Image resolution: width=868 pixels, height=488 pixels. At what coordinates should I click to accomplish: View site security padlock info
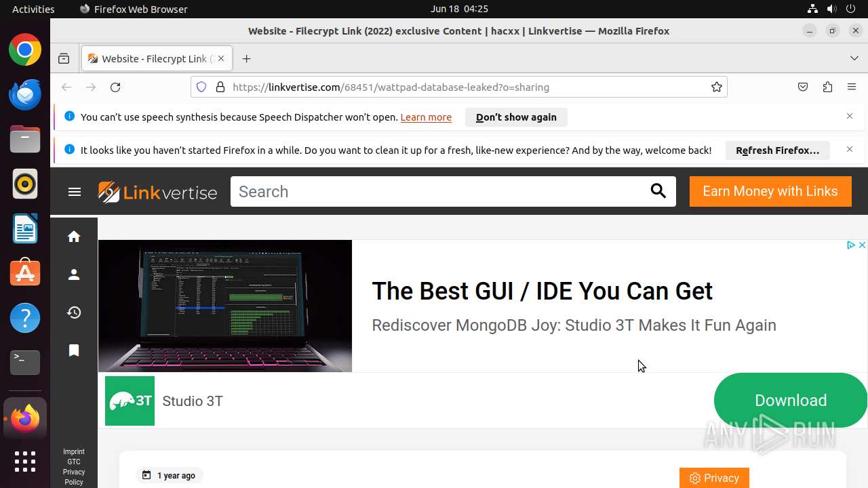tap(220, 87)
